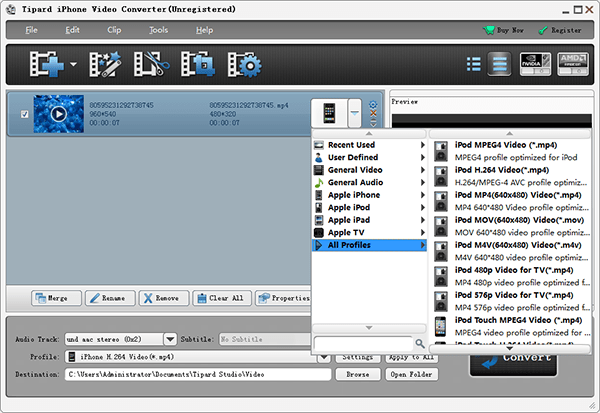Click the Open Folder button
The width and height of the screenshot is (600, 413).
411,375
